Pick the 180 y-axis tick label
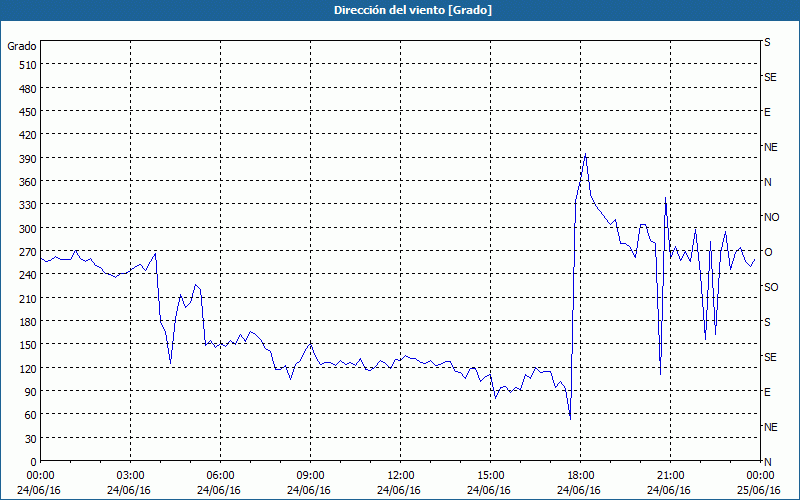 pyautogui.click(x=29, y=322)
